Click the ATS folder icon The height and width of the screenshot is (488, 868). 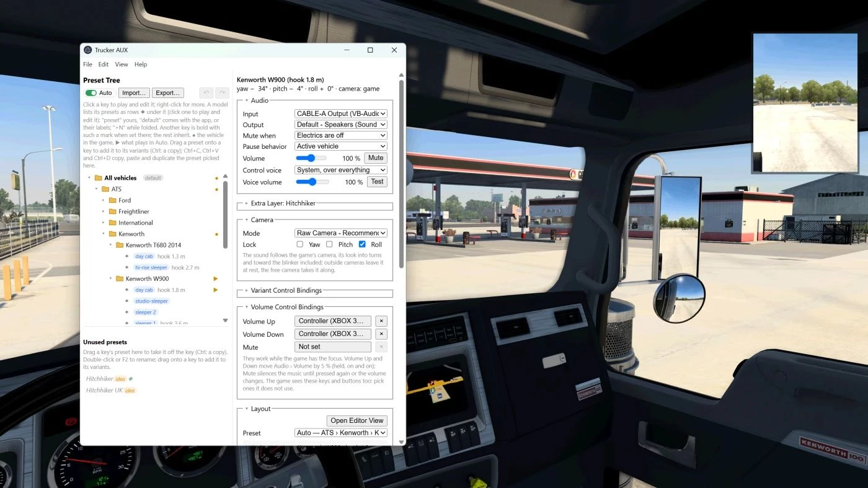[105, 189]
